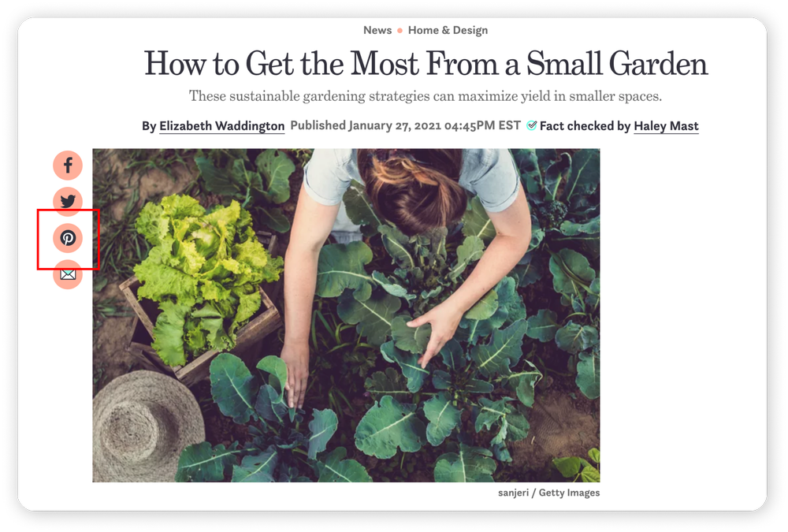Click the straw hat in the photo
The image size is (788, 532).
147,426
